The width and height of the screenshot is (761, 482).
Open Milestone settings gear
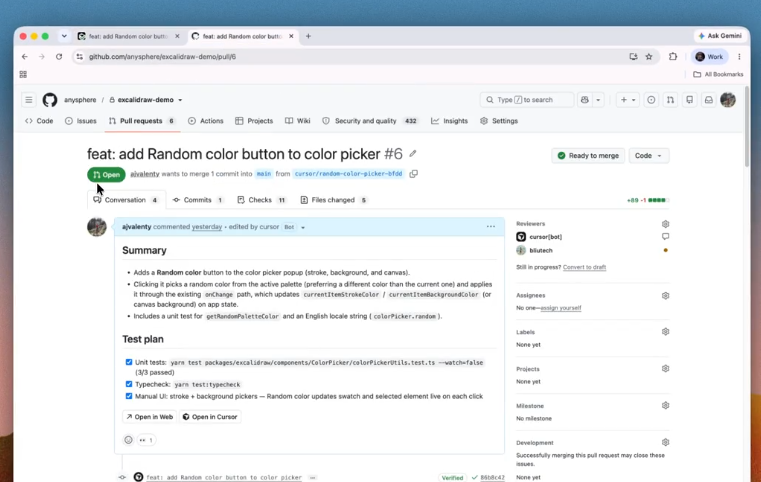tap(665, 405)
